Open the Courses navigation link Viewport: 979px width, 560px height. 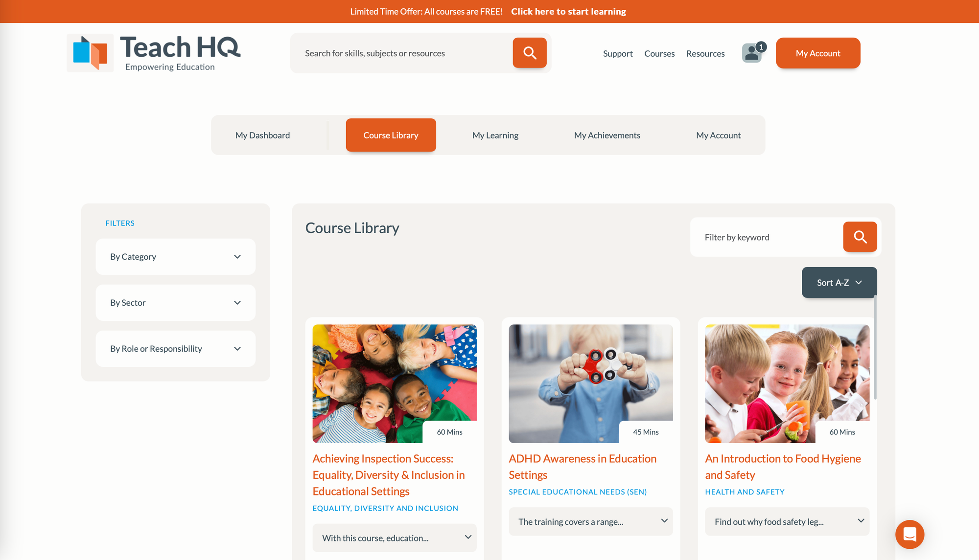coord(659,53)
